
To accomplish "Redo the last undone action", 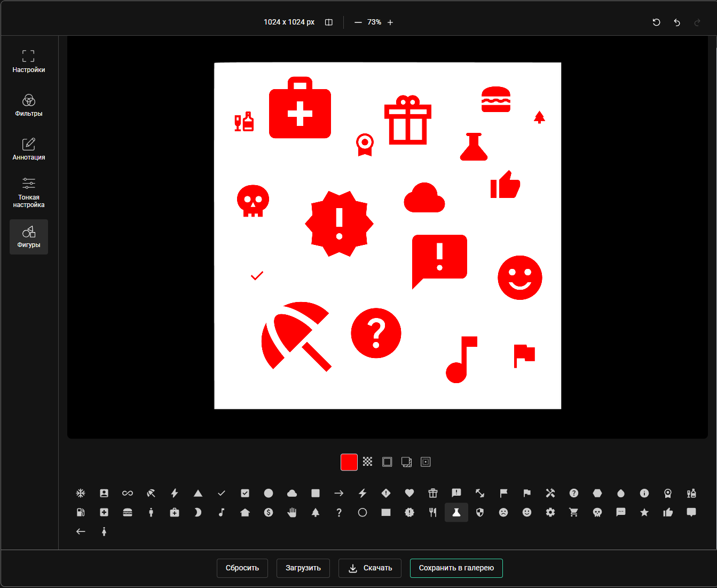I will point(697,22).
